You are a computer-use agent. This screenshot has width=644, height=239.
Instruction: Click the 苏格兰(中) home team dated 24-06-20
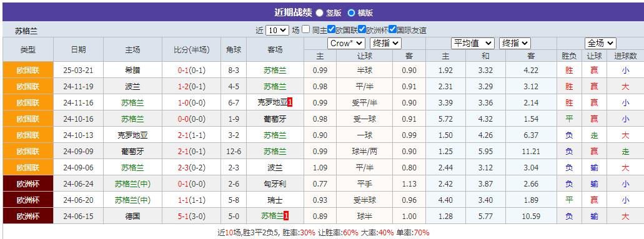(x=132, y=200)
